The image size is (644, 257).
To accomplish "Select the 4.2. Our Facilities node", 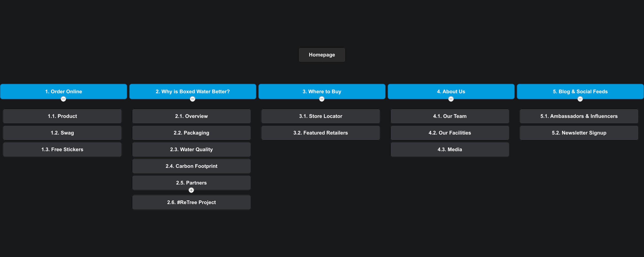I will (x=450, y=133).
